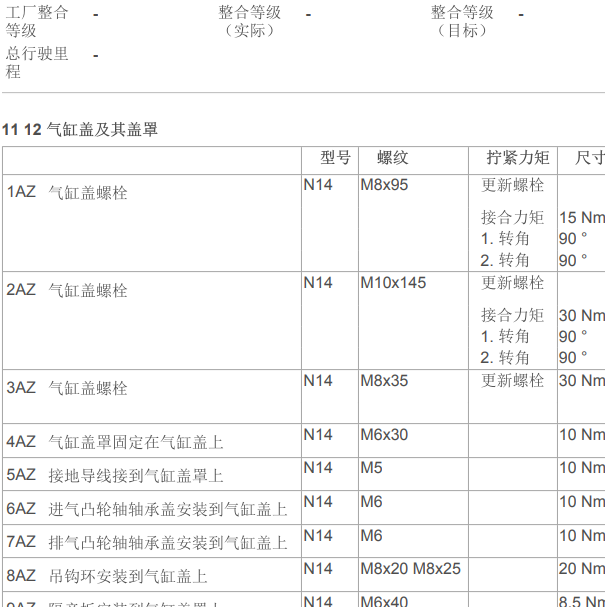Click the '工厂整合等级' label
Screen dimensions: 605x607
tap(37, 21)
